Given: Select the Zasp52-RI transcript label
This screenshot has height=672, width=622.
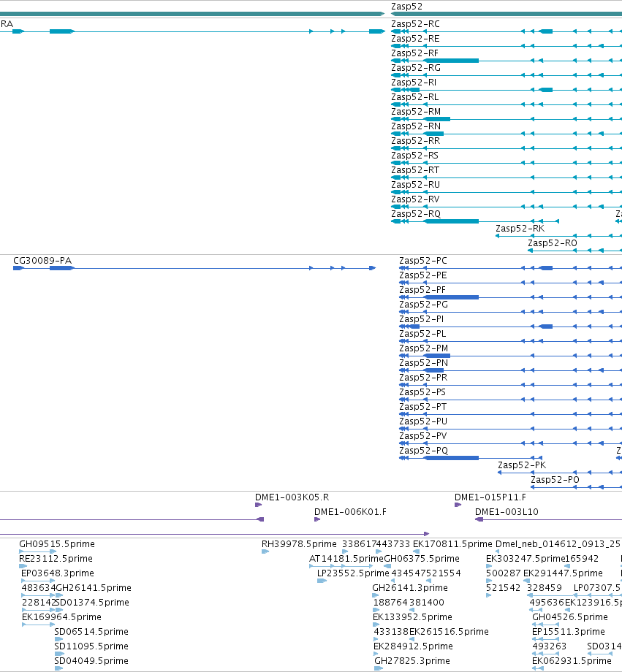Looking at the screenshot, I should [x=414, y=83].
